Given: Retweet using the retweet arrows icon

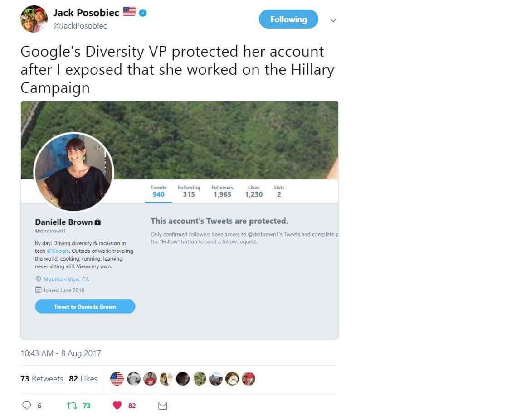Looking at the screenshot, I should click(x=72, y=406).
